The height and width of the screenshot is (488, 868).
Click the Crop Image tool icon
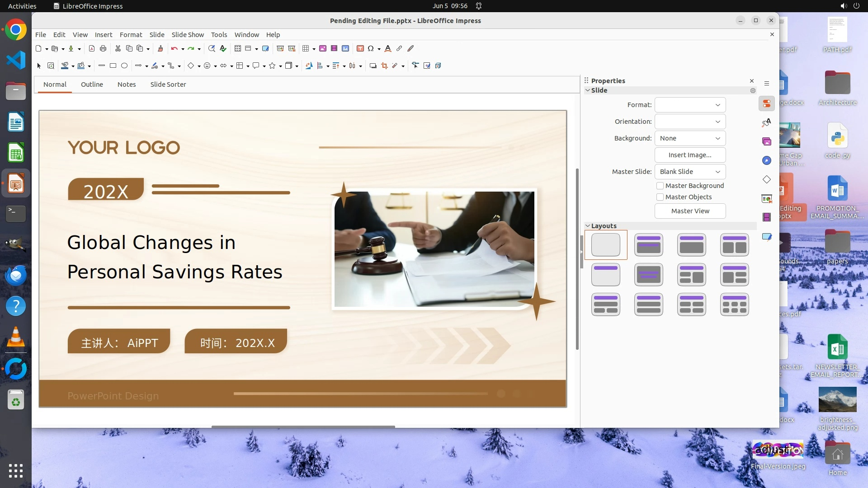pyautogui.click(x=384, y=66)
